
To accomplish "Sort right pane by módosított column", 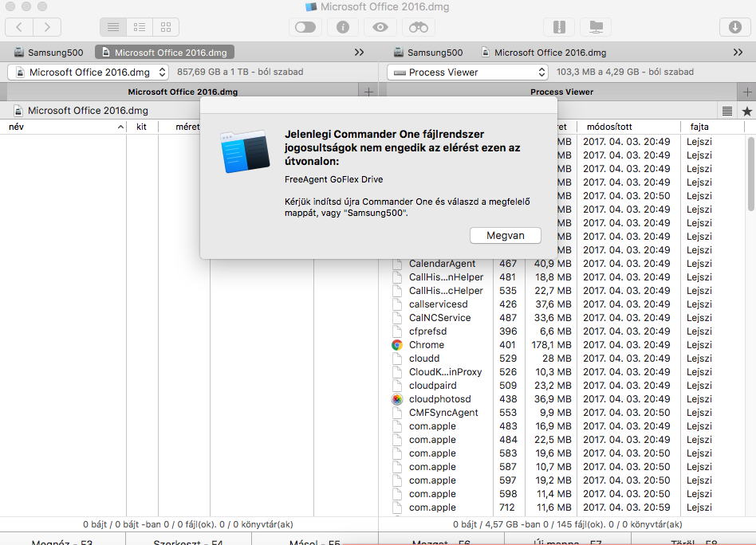I will (628, 127).
